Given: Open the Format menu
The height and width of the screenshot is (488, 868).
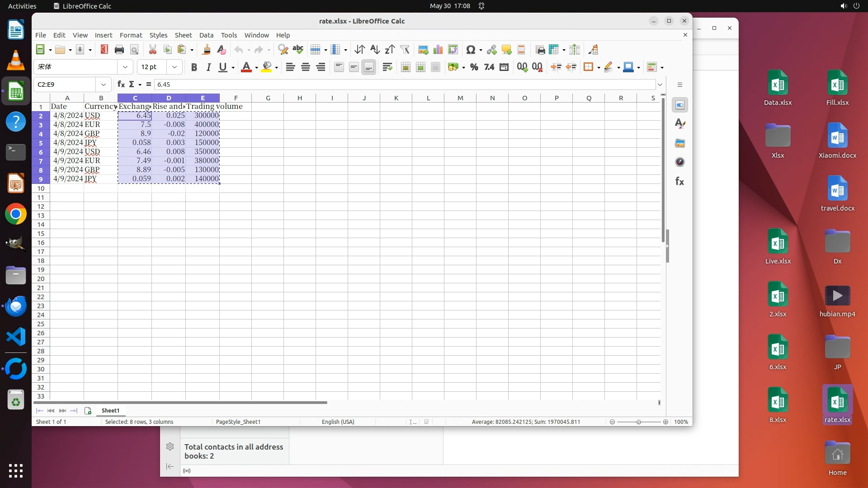Looking at the screenshot, I should pyautogui.click(x=131, y=35).
